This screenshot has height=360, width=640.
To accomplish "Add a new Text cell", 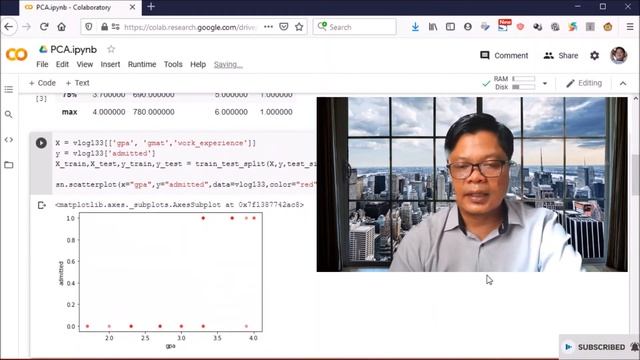I will 78,83.
